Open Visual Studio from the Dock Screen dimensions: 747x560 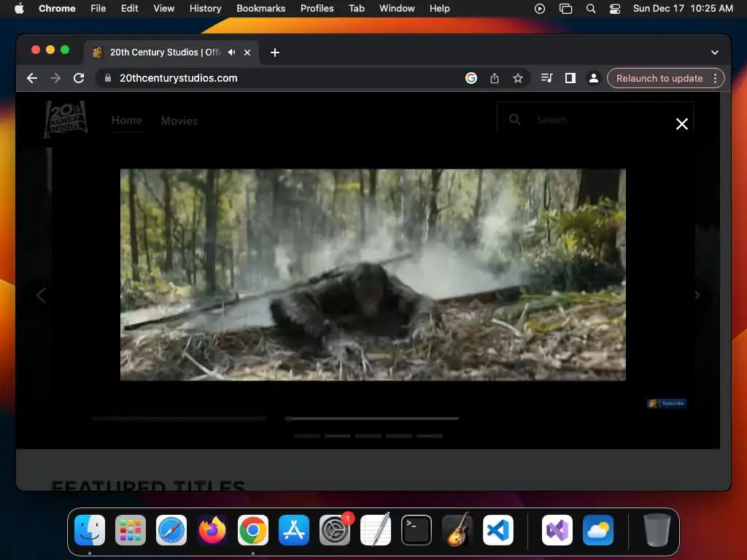557,530
